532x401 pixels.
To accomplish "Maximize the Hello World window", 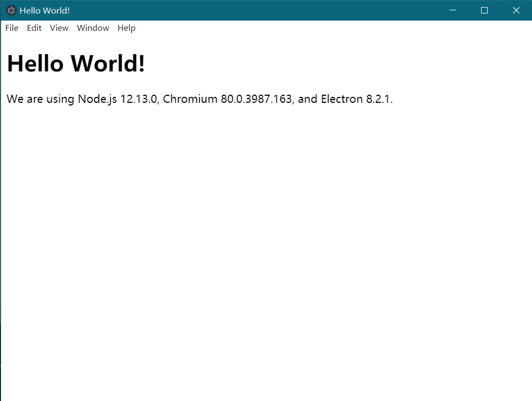I will (484, 10).
